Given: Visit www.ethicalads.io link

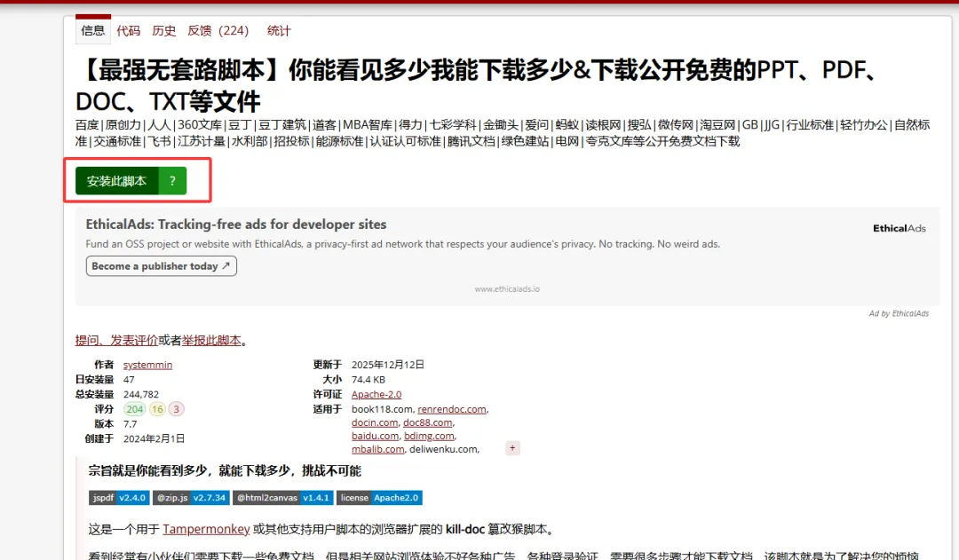Looking at the screenshot, I should point(507,289).
